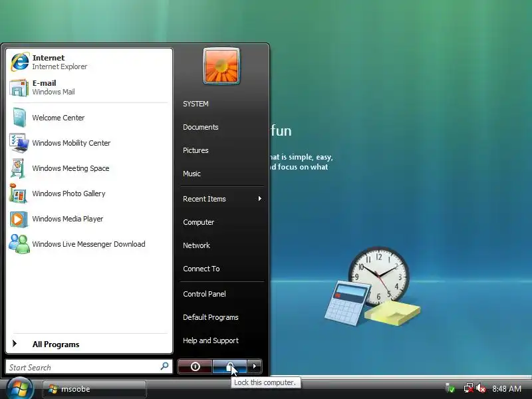Click the Windows Start orb

pyautogui.click(x=20, y=389)
